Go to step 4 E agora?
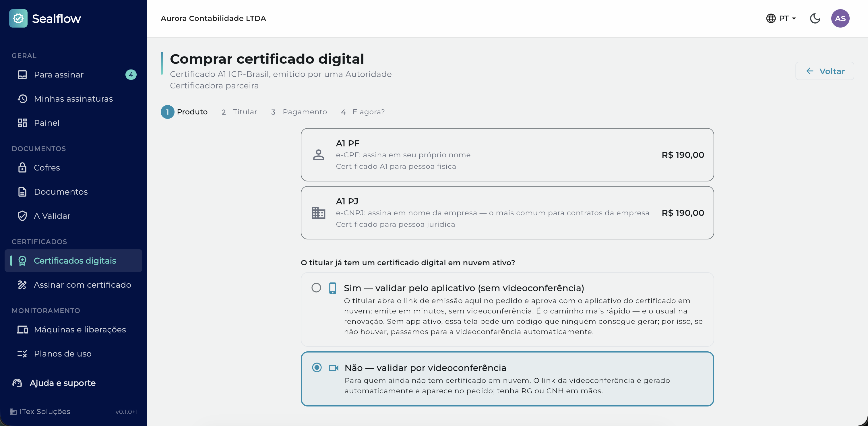 (x=363, y=112)
